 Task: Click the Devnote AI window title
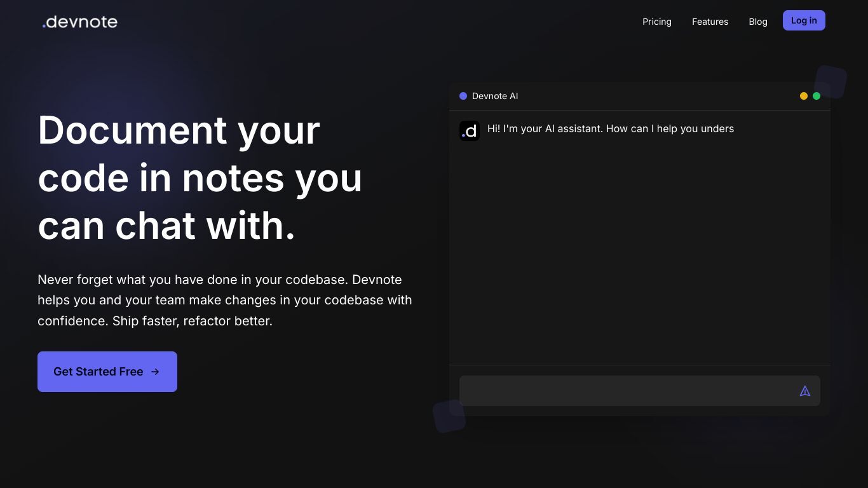[x=495, y=96]
